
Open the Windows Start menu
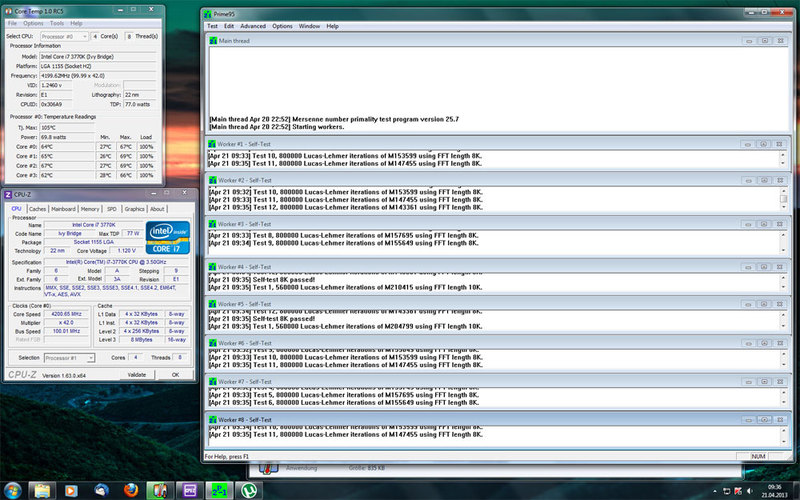pyautogui.click(x=13, y=491)
